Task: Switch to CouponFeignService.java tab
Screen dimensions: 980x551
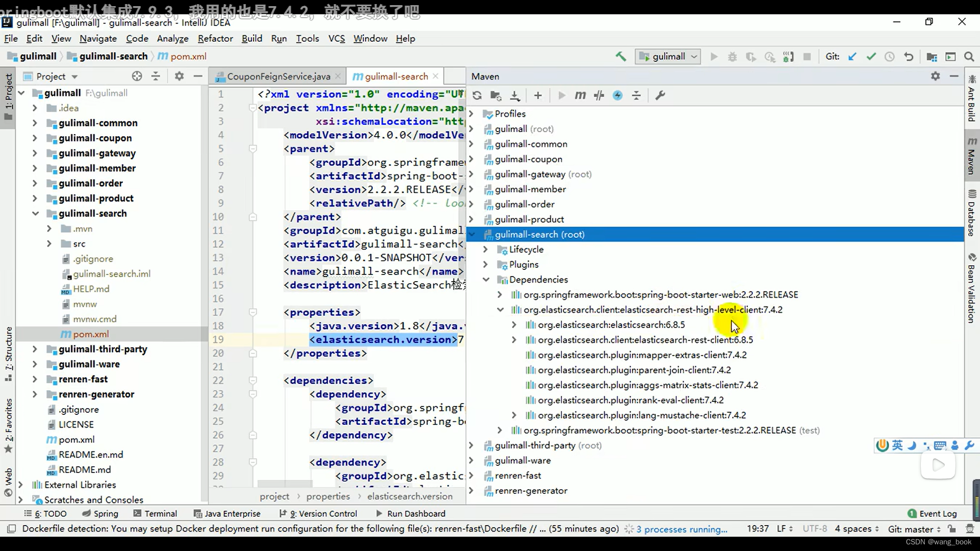Action: (279, 76)
